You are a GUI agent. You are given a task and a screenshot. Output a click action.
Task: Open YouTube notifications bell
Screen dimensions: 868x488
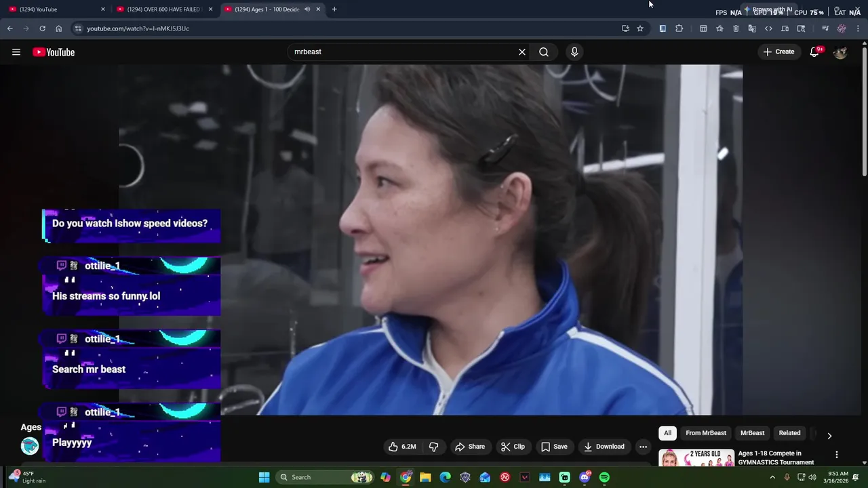pyautogui.click(x=815, y=52)
